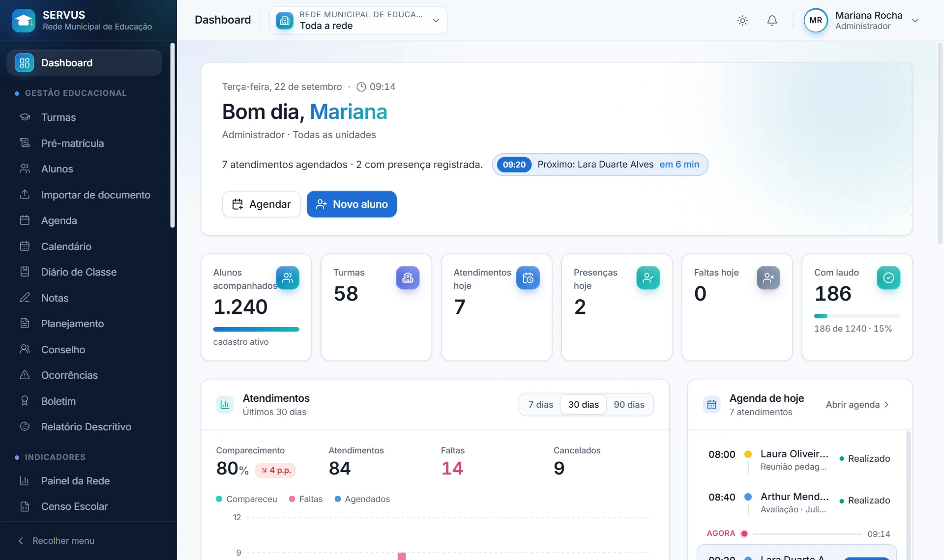The height and width of the screenshot is (560, 944).
Task: Toggle the Compareceu legend item
Action: [247, 499]
